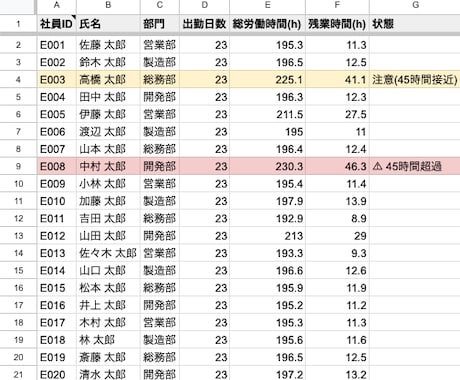Select row 21 header number
The height and width of the screenshot is (380, 460).
[18, 374]
